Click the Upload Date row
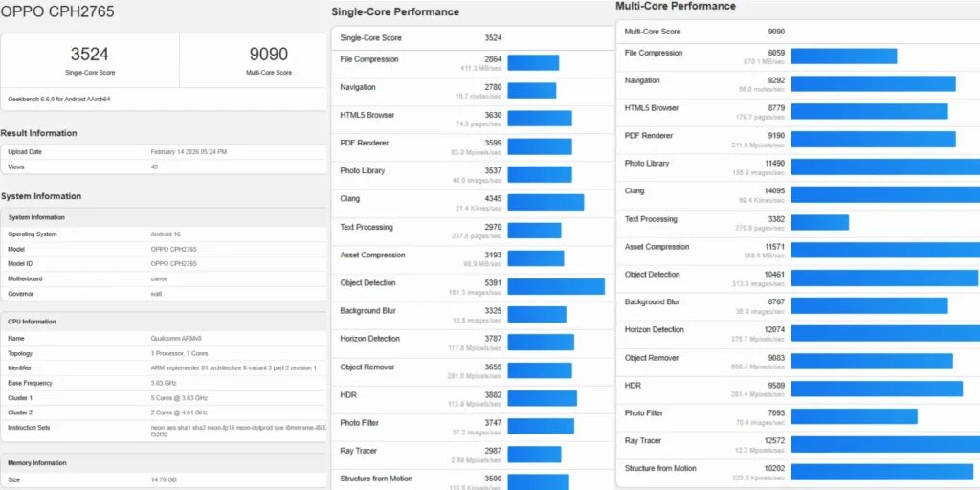This screenshot has height=490, width=980. (163, 151)
